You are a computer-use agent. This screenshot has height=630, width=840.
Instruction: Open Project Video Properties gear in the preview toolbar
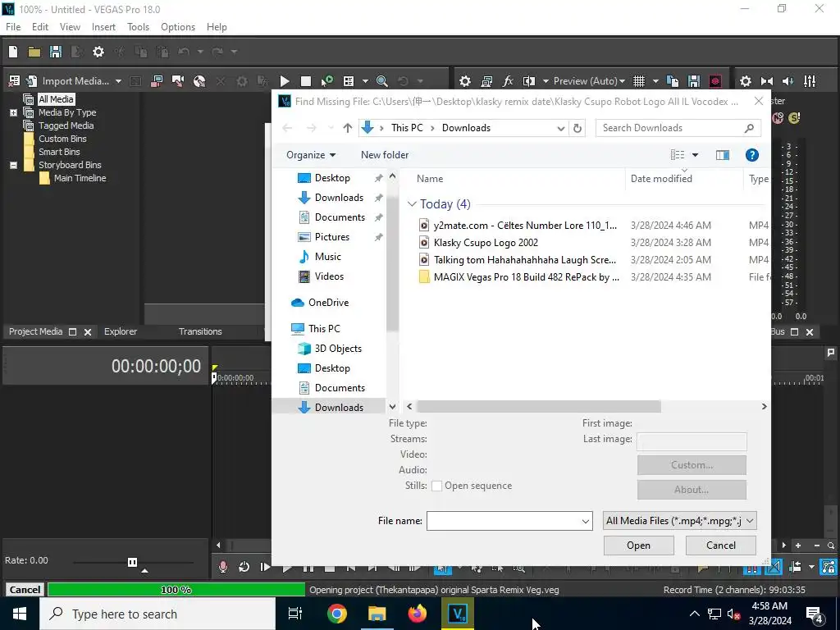(x=465, y=81)
